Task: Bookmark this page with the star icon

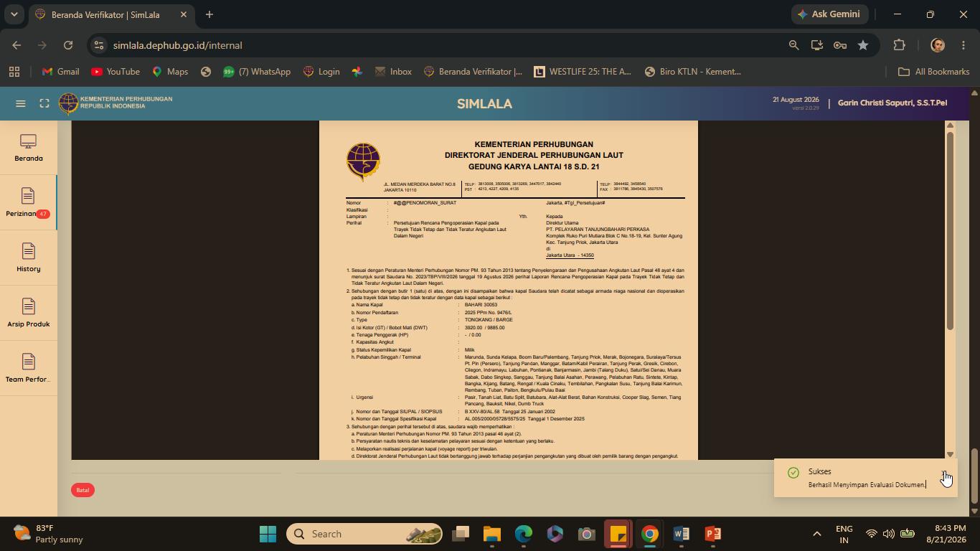Action: point(863,45)
